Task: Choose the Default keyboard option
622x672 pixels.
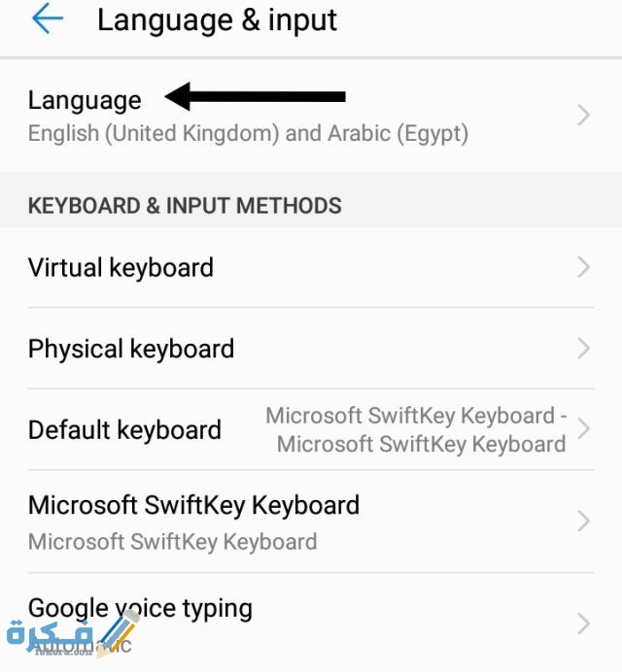Action: tap(124, 430)
